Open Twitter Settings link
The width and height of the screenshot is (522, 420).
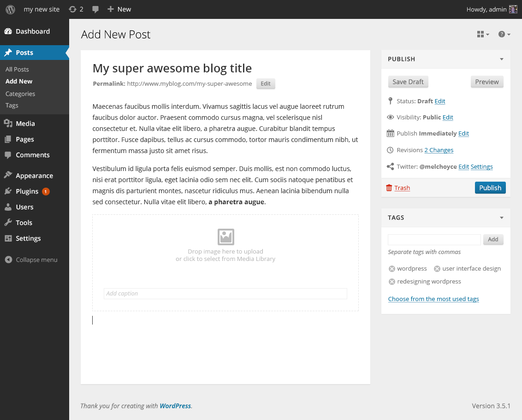pyautogui.click(x=481, y=167)
